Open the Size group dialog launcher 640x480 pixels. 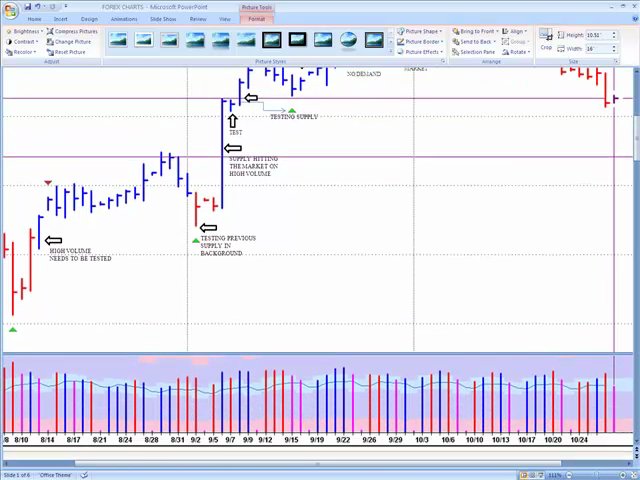pyautogui.click(x=616, y=61)
